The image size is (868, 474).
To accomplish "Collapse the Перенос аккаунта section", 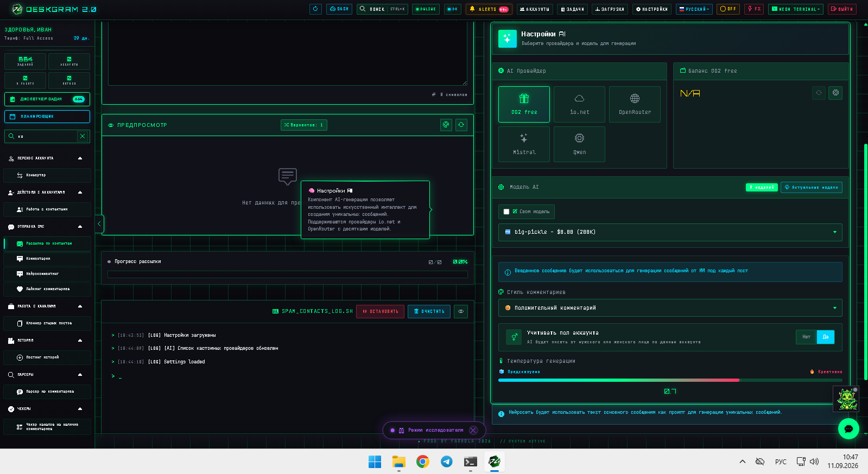I will point(80,158).
